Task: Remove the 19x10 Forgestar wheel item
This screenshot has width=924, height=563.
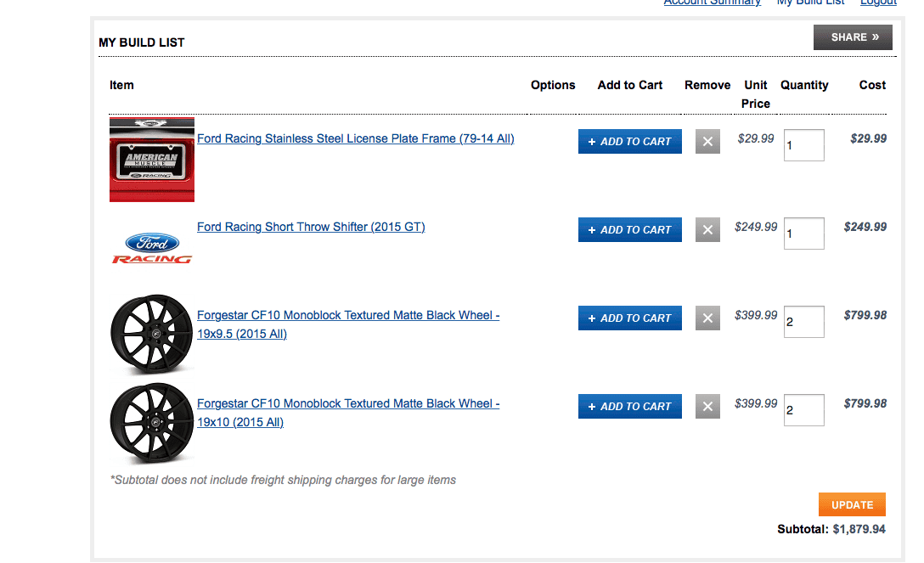Action: coord(707,407)
